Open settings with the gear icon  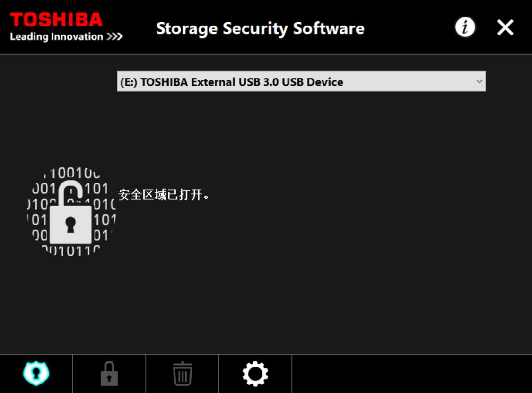pyautogui.click(x=255, y=374)
